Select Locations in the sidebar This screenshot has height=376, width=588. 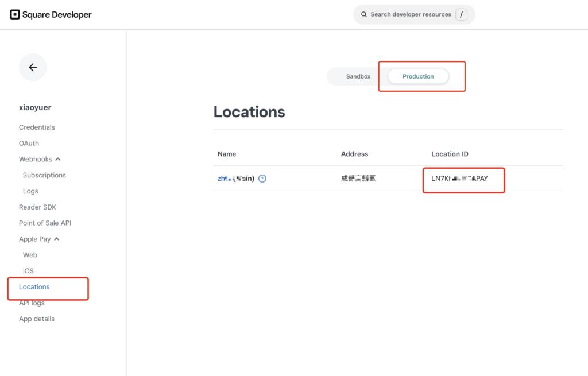point(34,287)
